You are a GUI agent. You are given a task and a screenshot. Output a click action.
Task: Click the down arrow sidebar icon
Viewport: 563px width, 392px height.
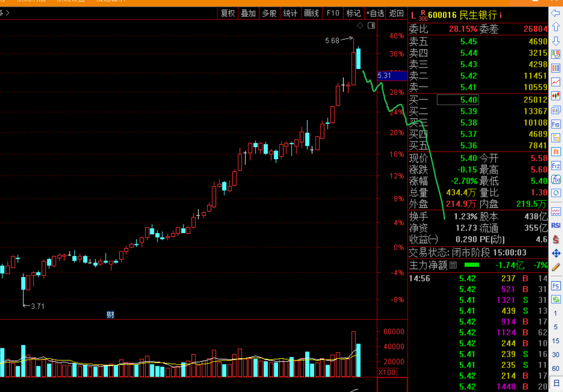click(556, 40)
